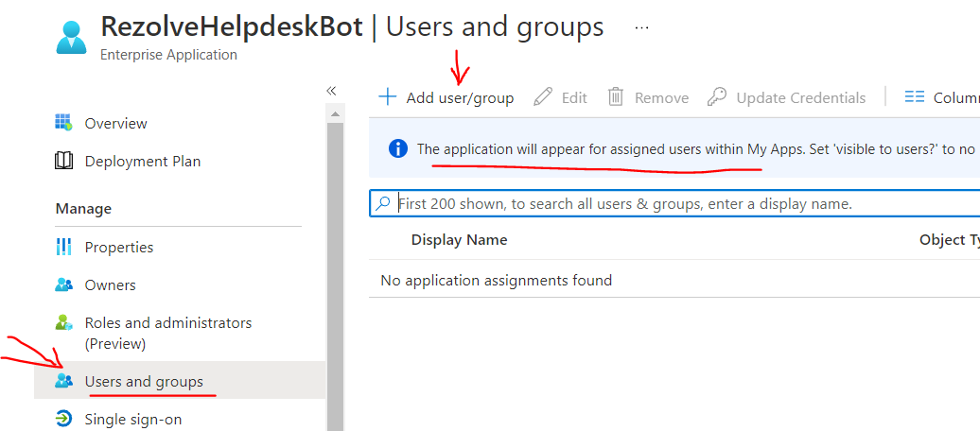Click the Columns list icon
This screenshot has width=980, height=431.
915,96
